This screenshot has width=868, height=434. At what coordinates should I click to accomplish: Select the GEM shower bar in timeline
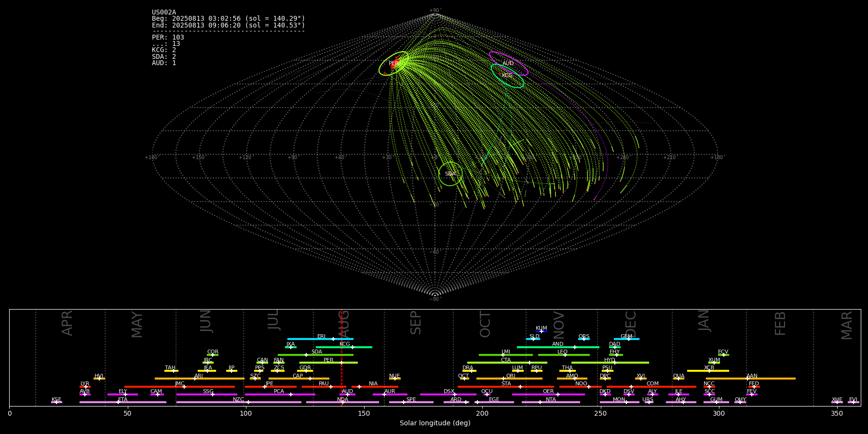click(x=626, y=339)
